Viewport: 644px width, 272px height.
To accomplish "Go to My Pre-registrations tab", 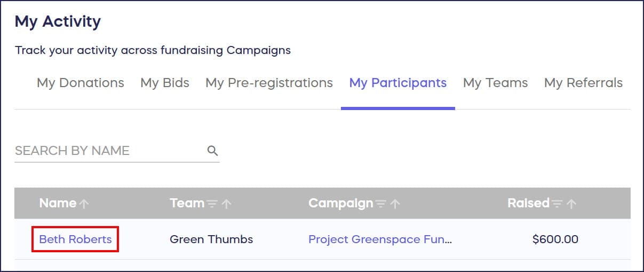I will [269, 83].
